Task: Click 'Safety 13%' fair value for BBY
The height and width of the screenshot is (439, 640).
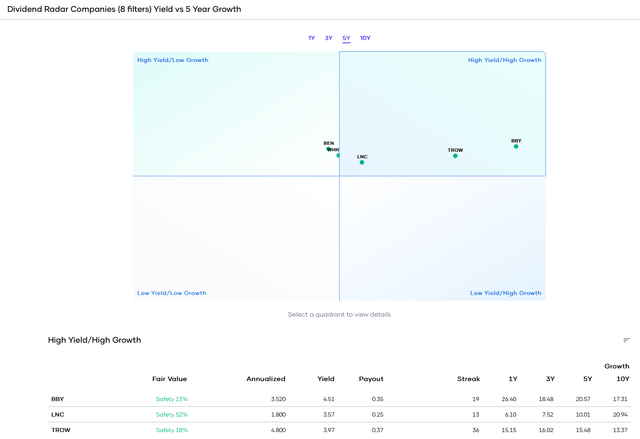Action: (x=172, y=399)
